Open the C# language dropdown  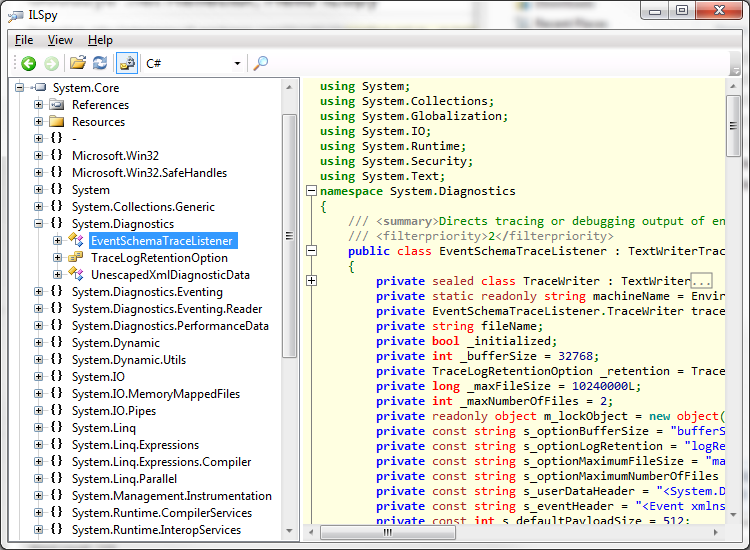click(x=237, y=64)
